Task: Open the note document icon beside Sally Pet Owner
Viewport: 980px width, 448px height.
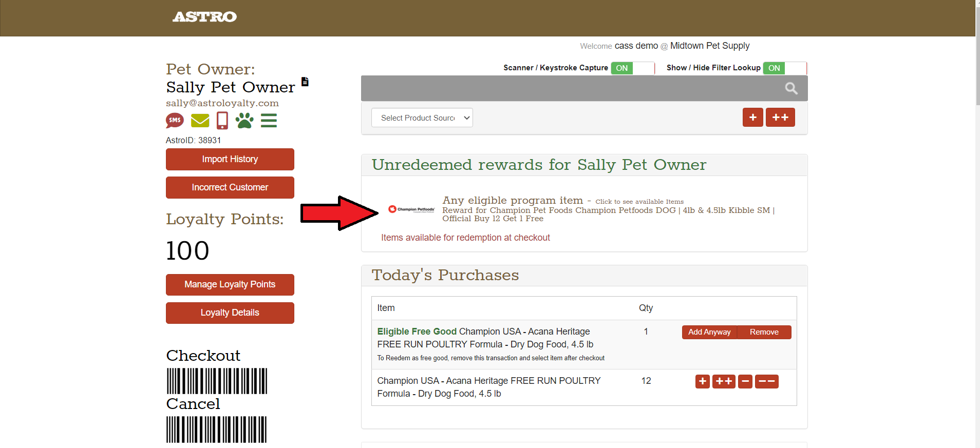Action: [305, 82]
